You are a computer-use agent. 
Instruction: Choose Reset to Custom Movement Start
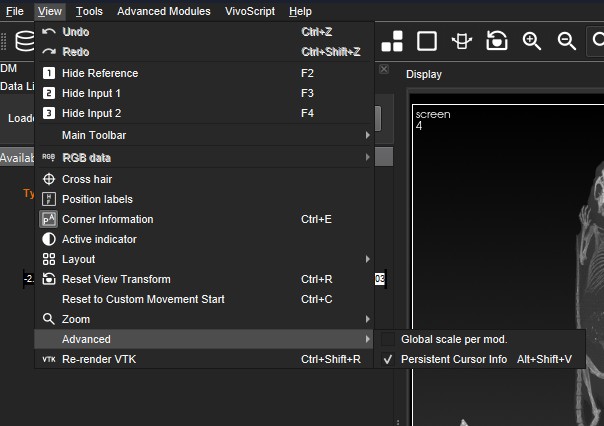point(143,299)
